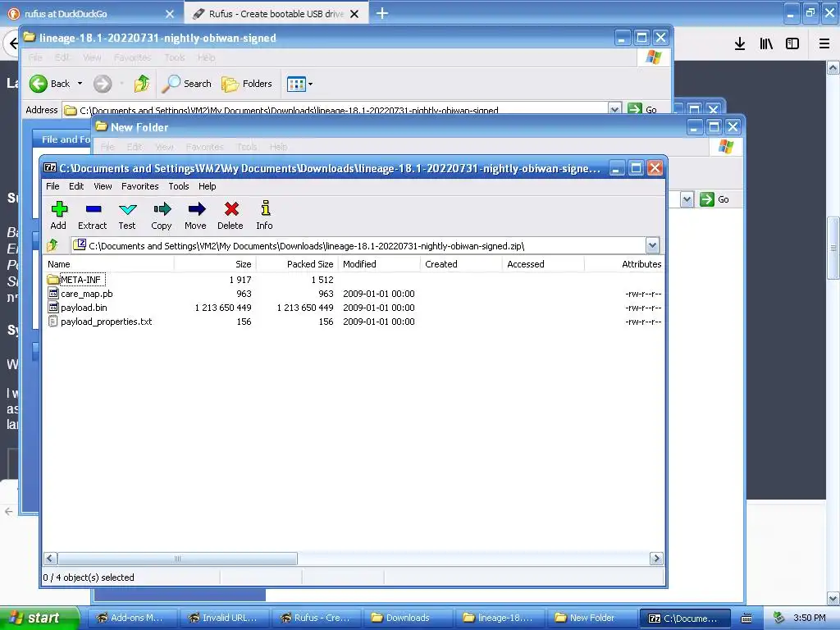Expand the Back history arrow in lineage Explorer
840x630 pixels.
(80, 84)
